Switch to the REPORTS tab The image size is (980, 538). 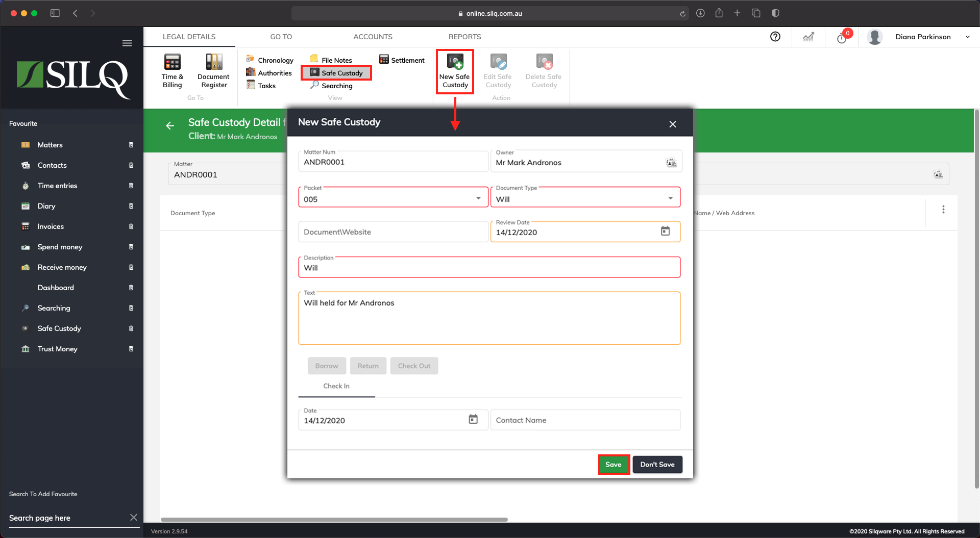pos(464,36)
